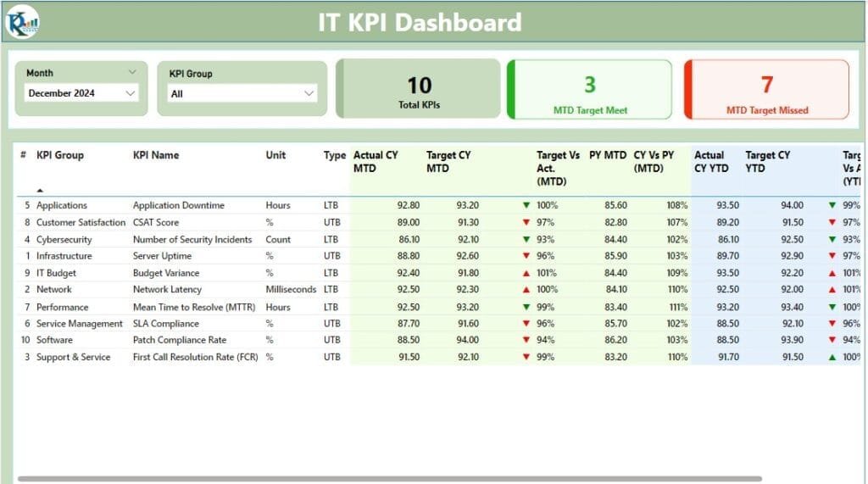Select the Total KPIs card
This screenshot has width=868, height=484.
click(x=419, y=89)
